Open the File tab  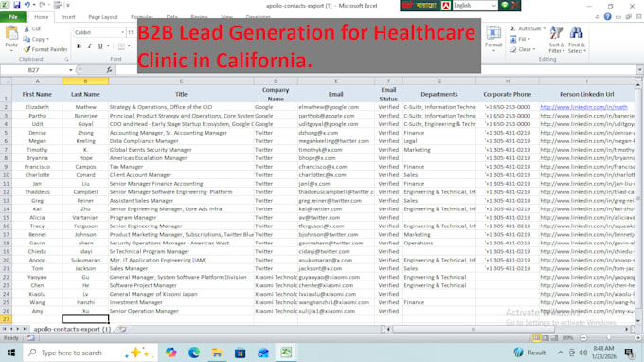click(x=13, y=17)
